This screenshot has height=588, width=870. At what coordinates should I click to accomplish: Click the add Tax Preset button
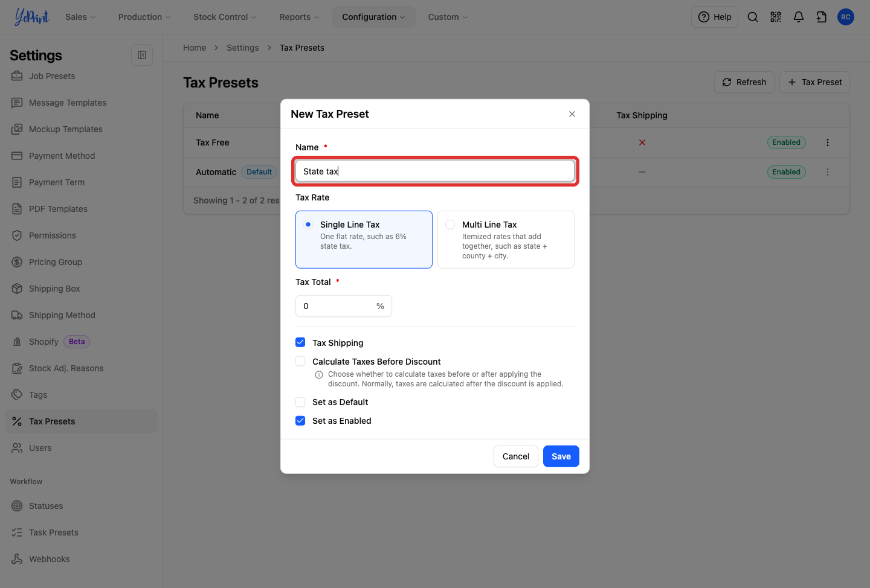814,82
